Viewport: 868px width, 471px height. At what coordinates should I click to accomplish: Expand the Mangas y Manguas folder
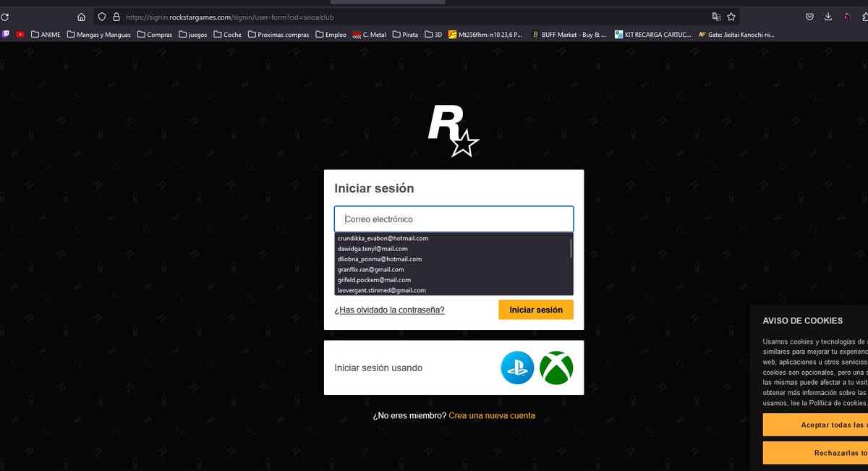click(98, 34)
